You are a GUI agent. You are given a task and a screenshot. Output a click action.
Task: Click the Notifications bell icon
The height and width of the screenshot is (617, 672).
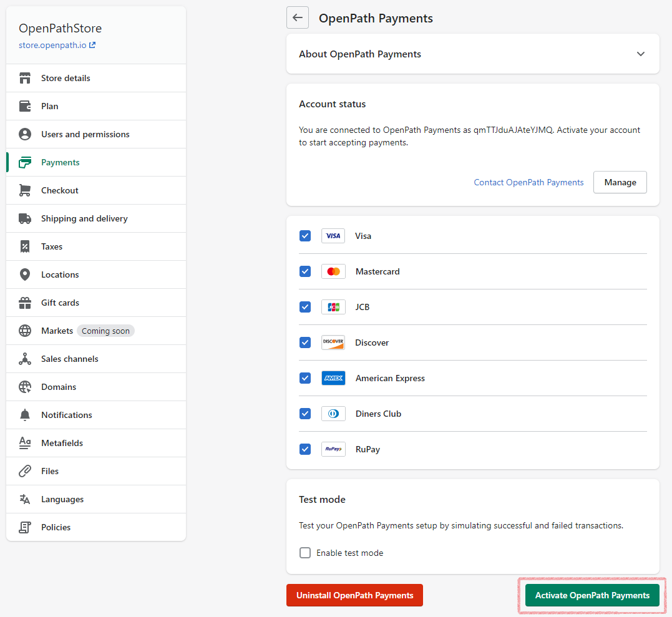click(x=25, y=415)
